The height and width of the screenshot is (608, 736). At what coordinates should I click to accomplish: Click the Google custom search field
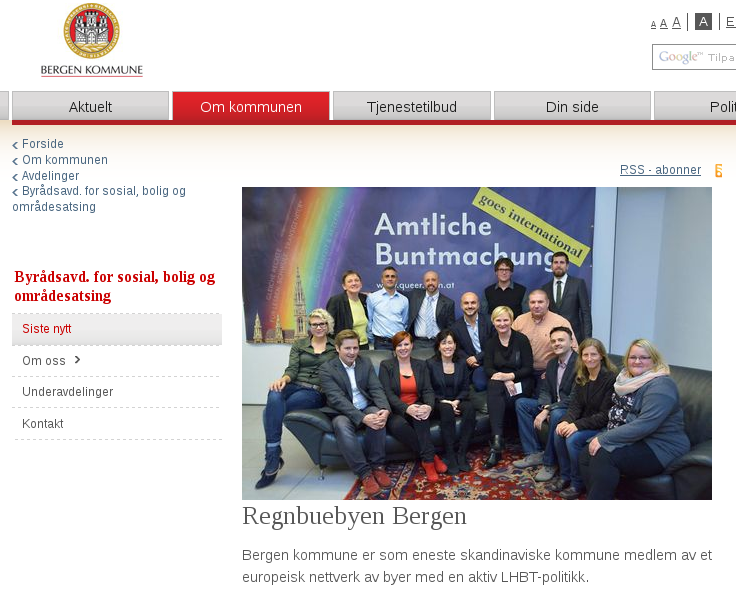[x=694, y=57]
